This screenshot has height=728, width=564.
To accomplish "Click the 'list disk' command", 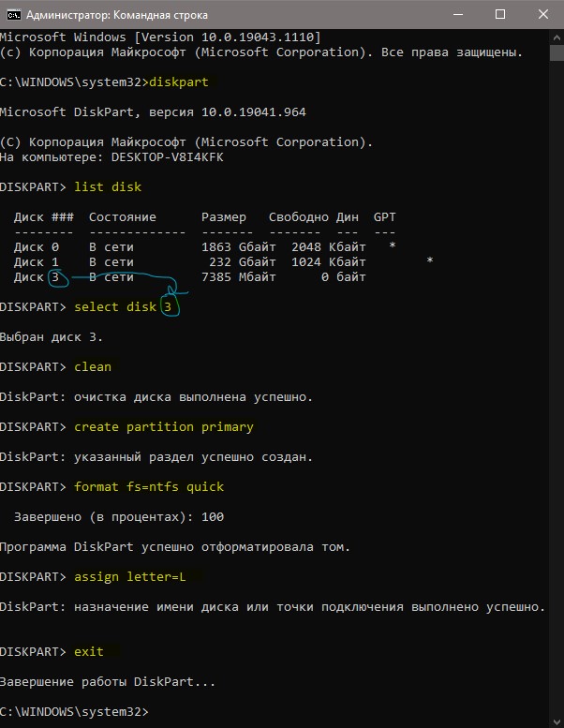I will (x=108, y=187).
